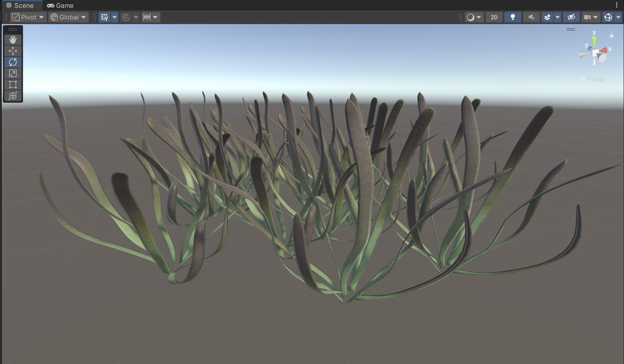This screenshot has width=624, height=364.
Task: Open scene effects options dropdown arrow
Action: click(558, 17)
